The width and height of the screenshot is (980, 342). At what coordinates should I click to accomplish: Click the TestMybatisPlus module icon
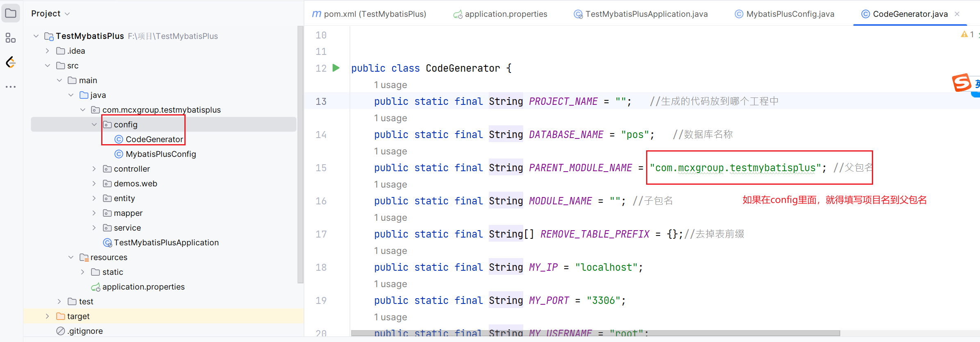pyautogui.click(x=49, y=36)
